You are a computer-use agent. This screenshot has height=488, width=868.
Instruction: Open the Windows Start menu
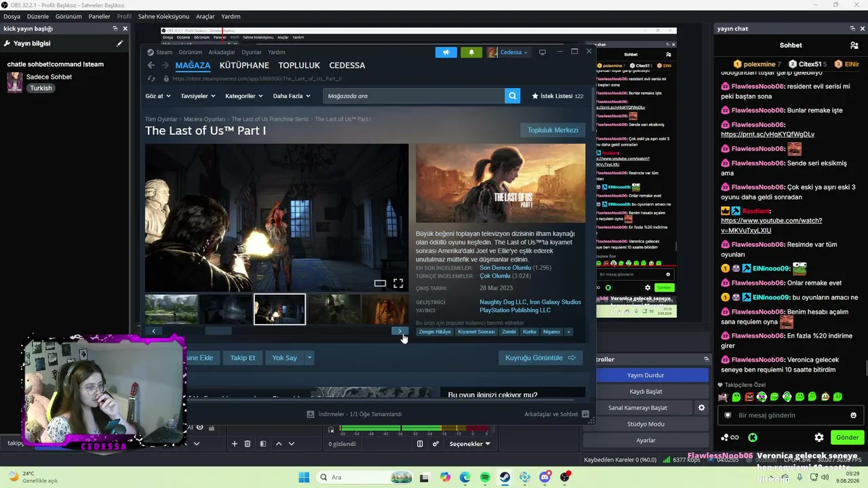tap(304, 477)
